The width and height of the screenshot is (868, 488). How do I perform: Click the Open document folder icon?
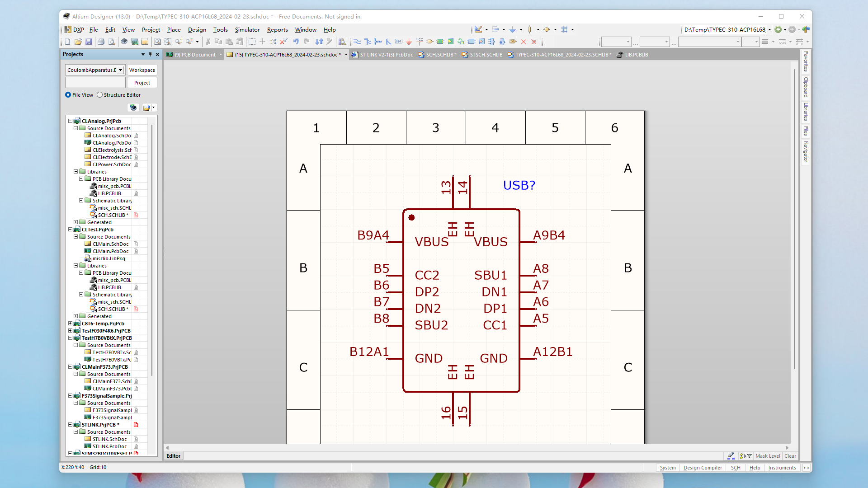click(x=78, y=42)
